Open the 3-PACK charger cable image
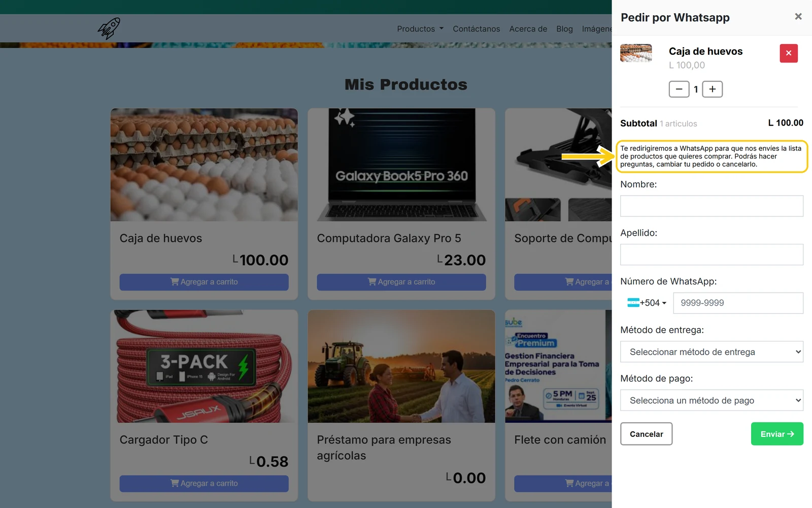Image resolution: width=812 pixels, height=508 pixels. tap(204, 366)
